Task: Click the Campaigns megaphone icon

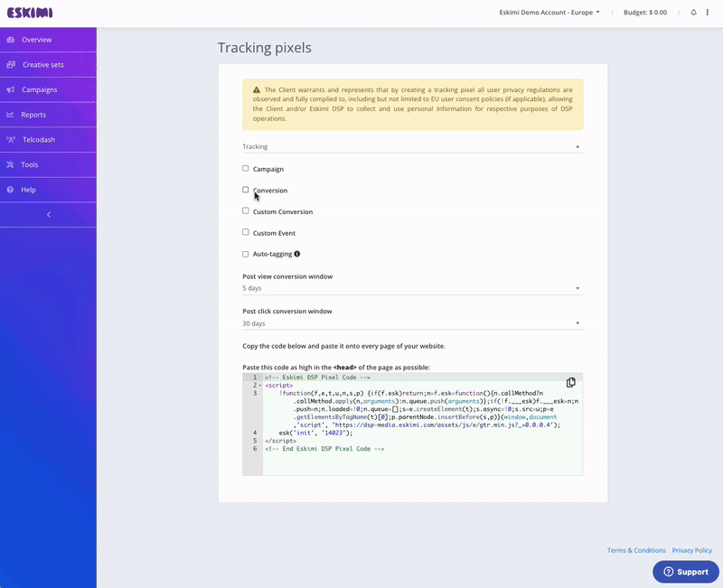Action: [11, 89]
